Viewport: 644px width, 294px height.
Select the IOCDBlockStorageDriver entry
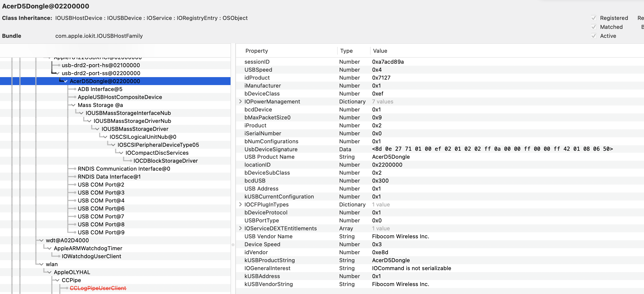pyautogui.click(x=165, y=161)
